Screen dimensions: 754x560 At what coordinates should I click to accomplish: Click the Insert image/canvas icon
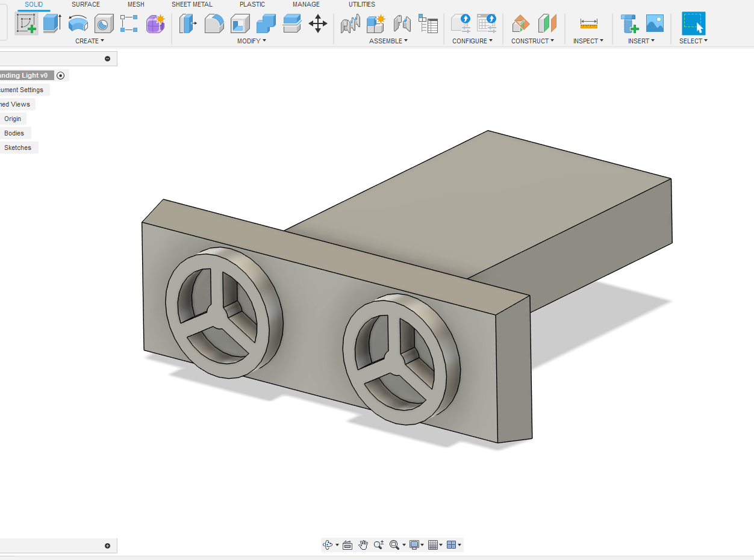[x=655, y=23]
